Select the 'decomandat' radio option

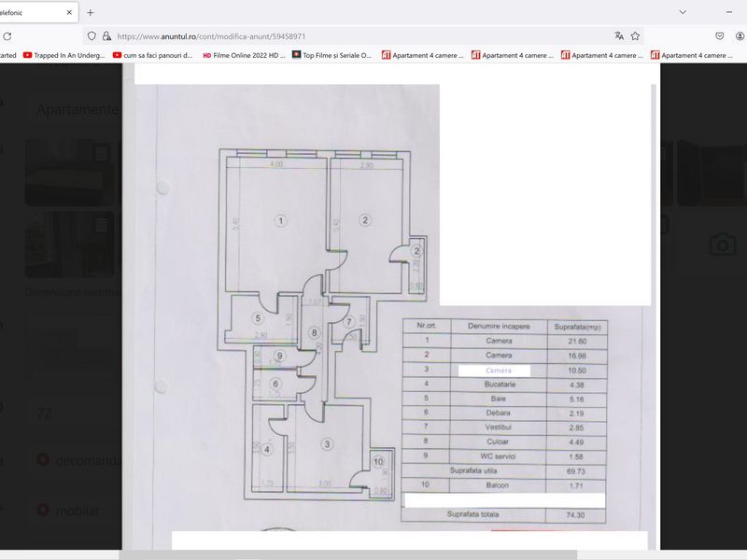click(43, 460)
